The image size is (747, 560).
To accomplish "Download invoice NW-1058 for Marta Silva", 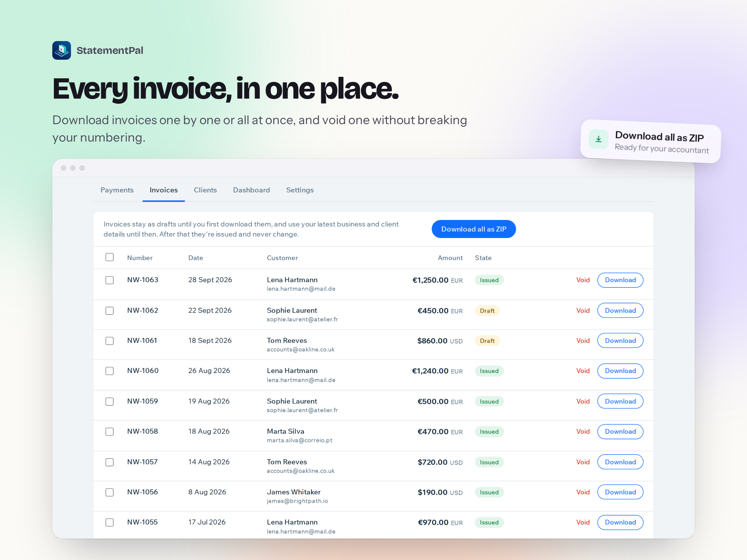I will click(x=620, y=432).
